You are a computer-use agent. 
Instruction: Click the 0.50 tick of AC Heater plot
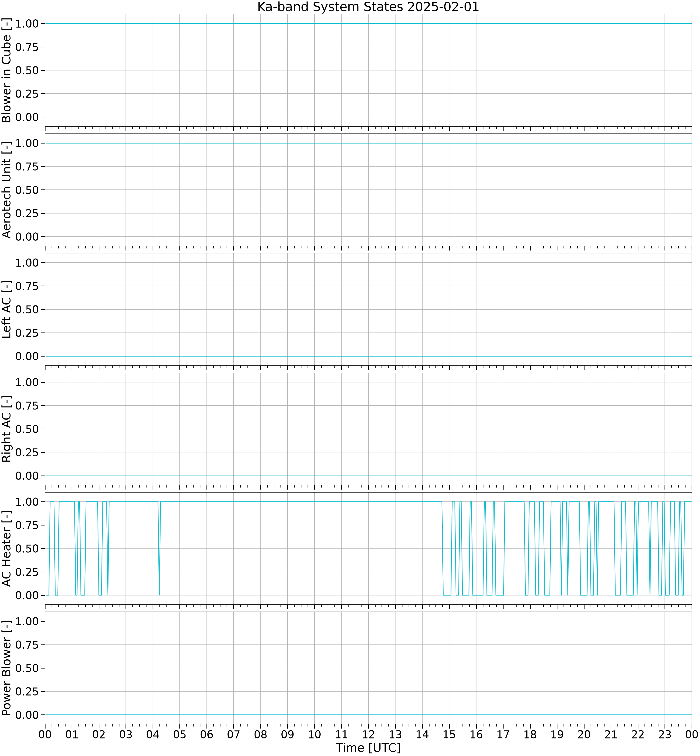(x=27, y=548)
